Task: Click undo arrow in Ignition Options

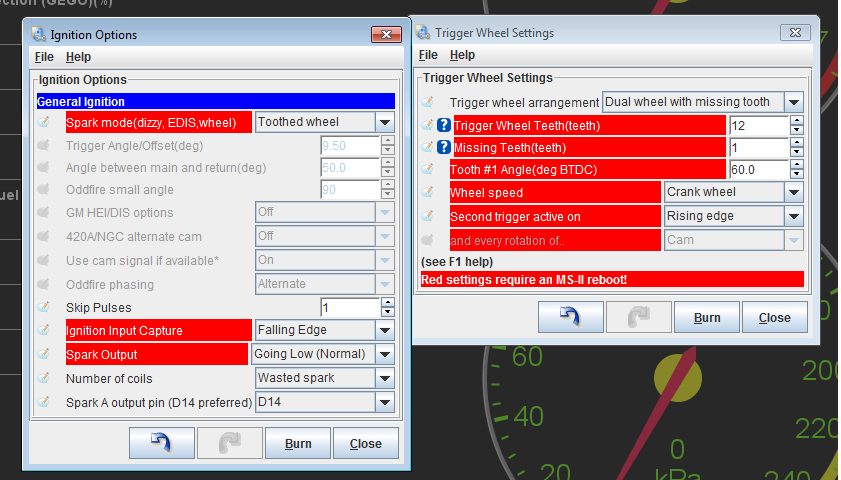Action: pyautogui.click(x=162, y=443)
